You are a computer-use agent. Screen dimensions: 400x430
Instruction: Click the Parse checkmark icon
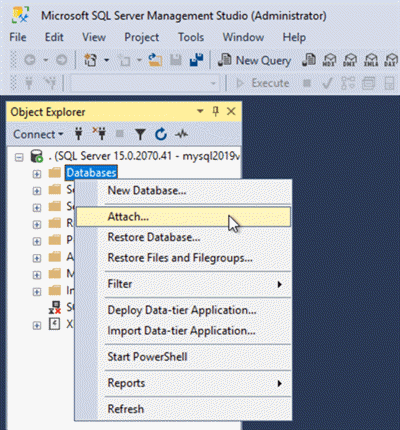point(327,83)
